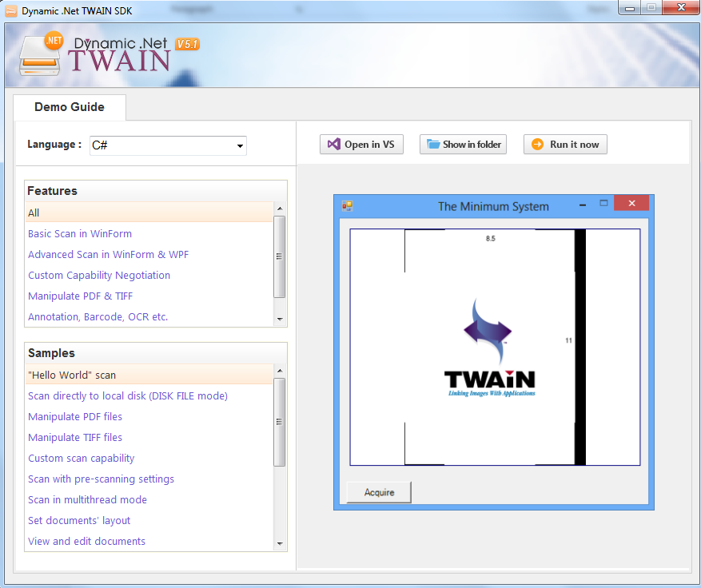Choose Basic Scan in WinForm feature
The width and height of the screenshot is (701, 588).
(x=80, y=233)
